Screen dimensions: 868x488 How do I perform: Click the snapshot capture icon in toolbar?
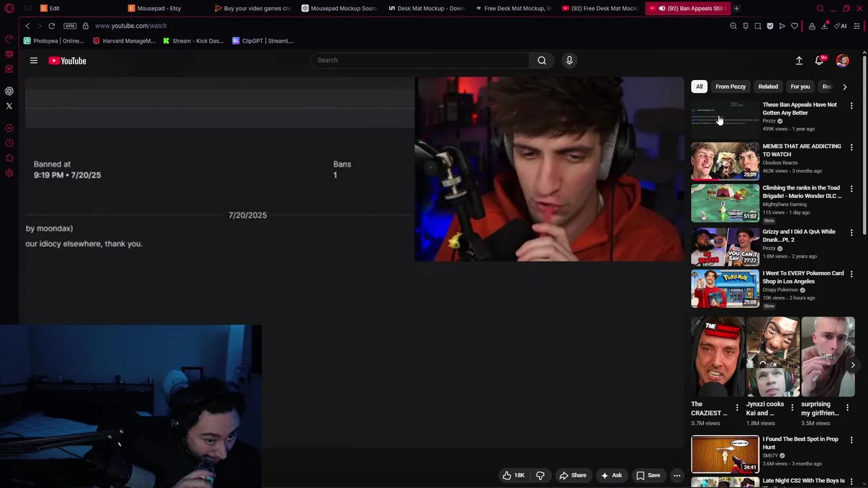pos(757,26)
